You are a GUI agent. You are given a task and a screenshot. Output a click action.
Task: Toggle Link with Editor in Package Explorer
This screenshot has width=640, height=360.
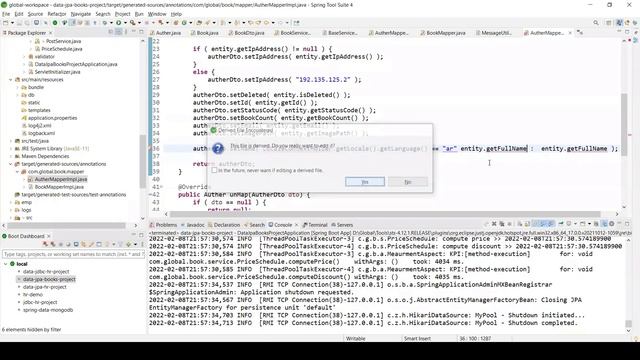[118, 32]
